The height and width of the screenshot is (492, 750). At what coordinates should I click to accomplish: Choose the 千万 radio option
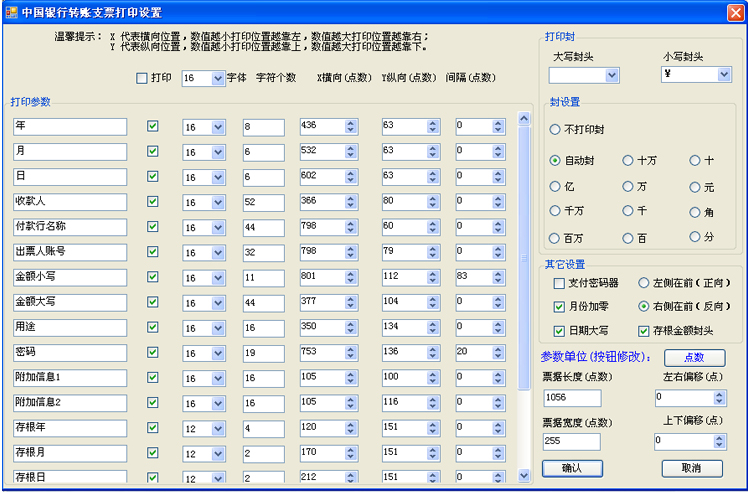[555, 210]
